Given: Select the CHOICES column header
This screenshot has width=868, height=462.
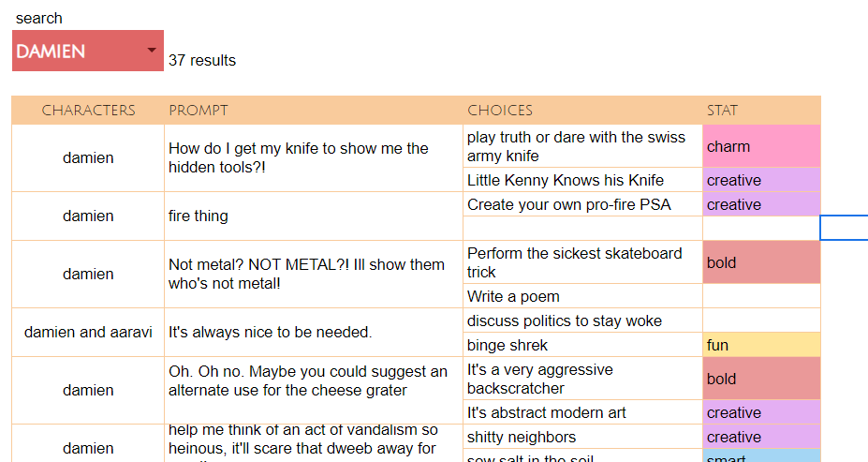Looking at the screenshot, I should [x=582, y=111].
